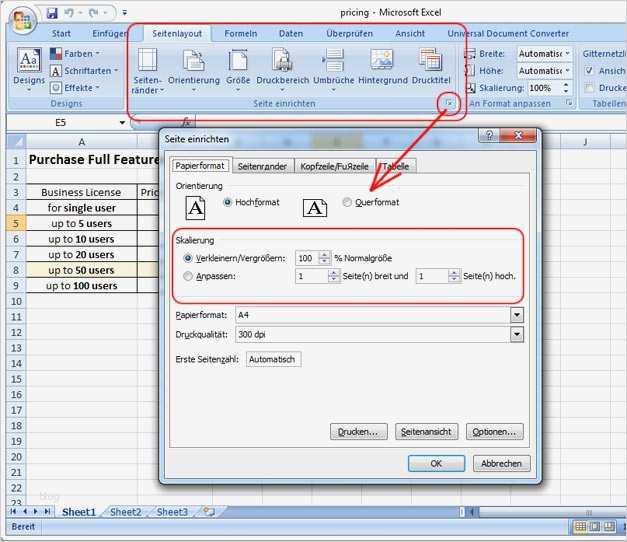Open the Überprüfen ribbon tab
627x542 pixels.
click(x=349, y=34)
